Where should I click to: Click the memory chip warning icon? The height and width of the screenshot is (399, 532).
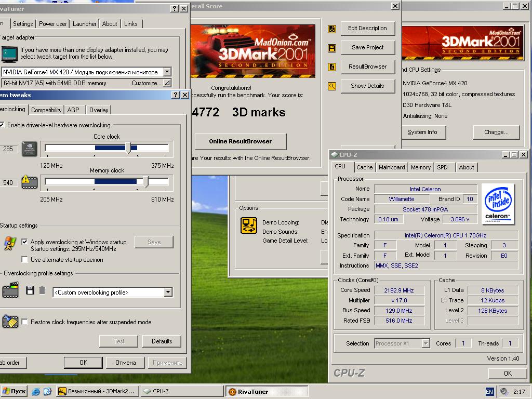click(x=29, y=182)
